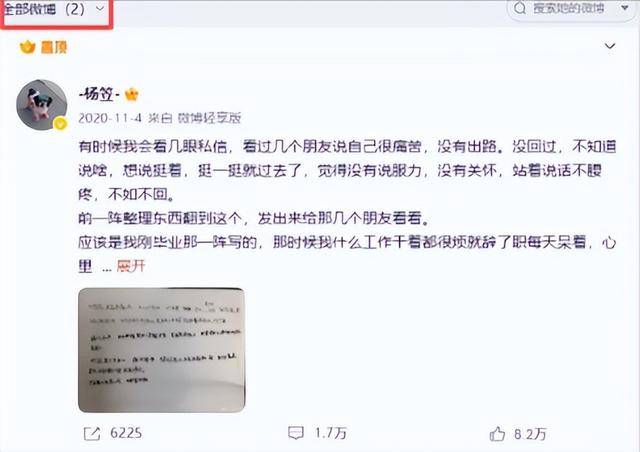The width and height of the screenshot is (640, 452).
Task: Click the crown icon beside 置顶
Action: click(27, 47)
